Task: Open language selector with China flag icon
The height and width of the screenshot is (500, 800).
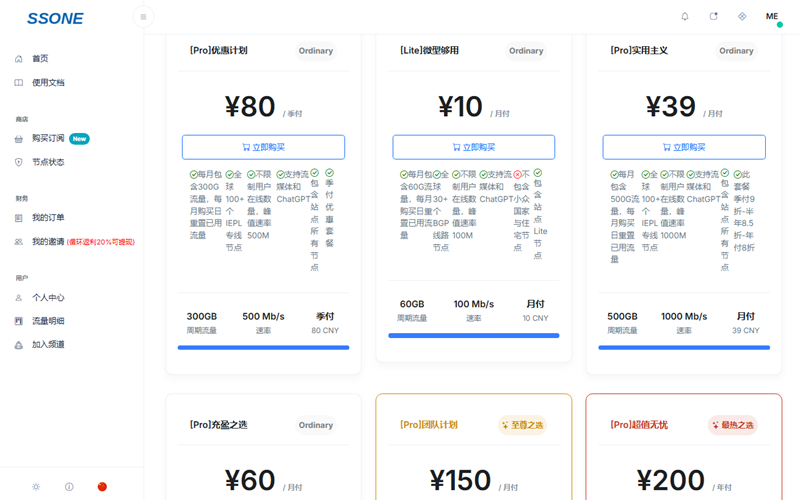Action: pyautogui.click(x=102, y=487)
